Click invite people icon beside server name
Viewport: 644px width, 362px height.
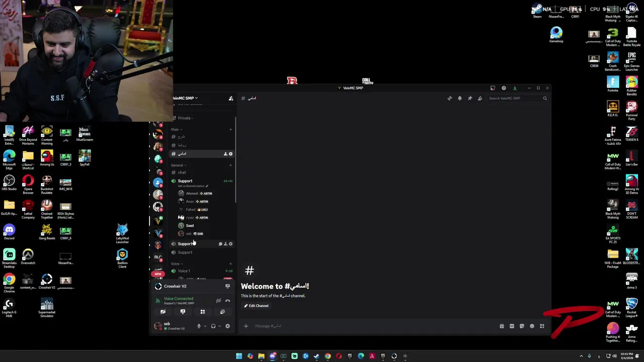click(x=231, y=99)
